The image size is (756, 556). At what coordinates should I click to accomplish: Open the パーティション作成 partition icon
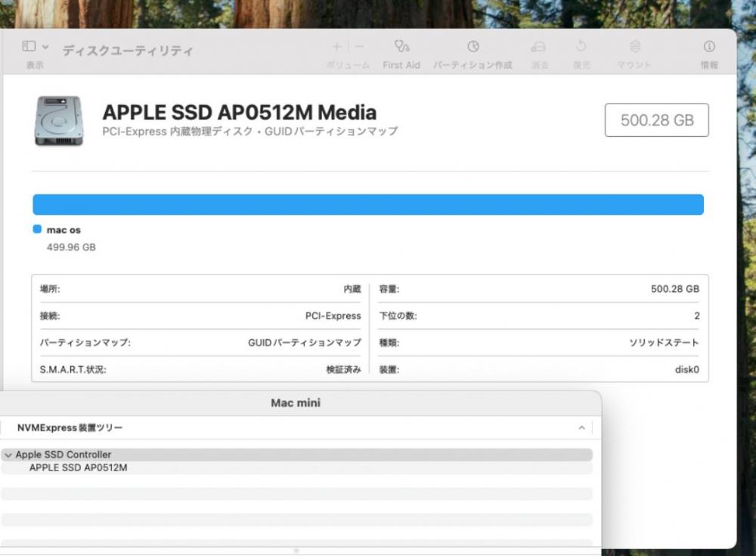click(x=473, y=46)
